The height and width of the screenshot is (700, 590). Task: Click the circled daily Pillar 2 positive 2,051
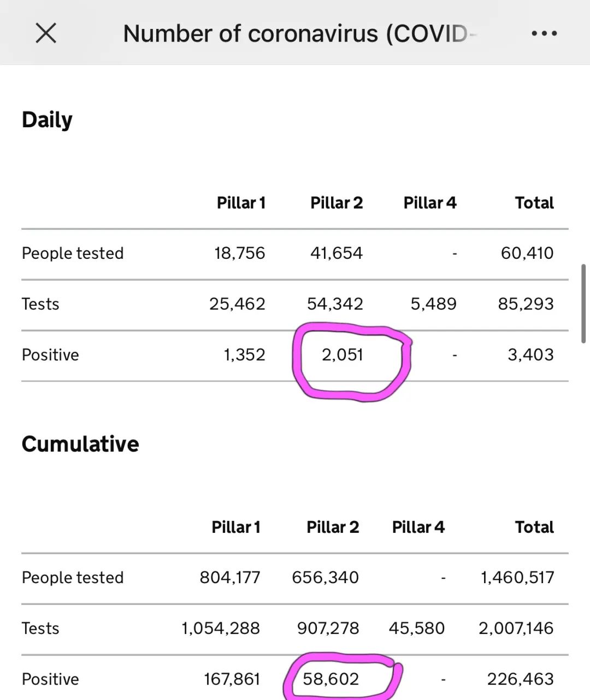pyautogui.click(x=343, y=355)
